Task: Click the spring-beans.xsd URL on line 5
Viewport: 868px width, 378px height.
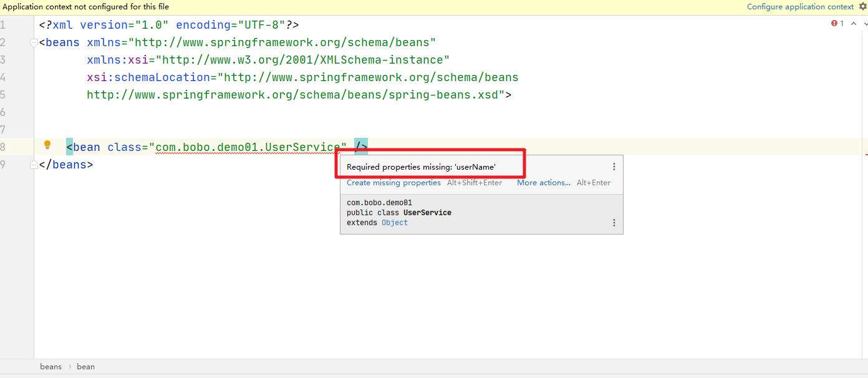Action: (x=292, y=95)
